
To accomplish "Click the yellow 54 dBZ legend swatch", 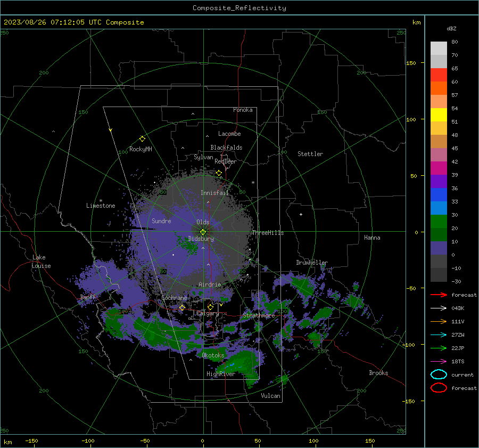I will 439,115.
